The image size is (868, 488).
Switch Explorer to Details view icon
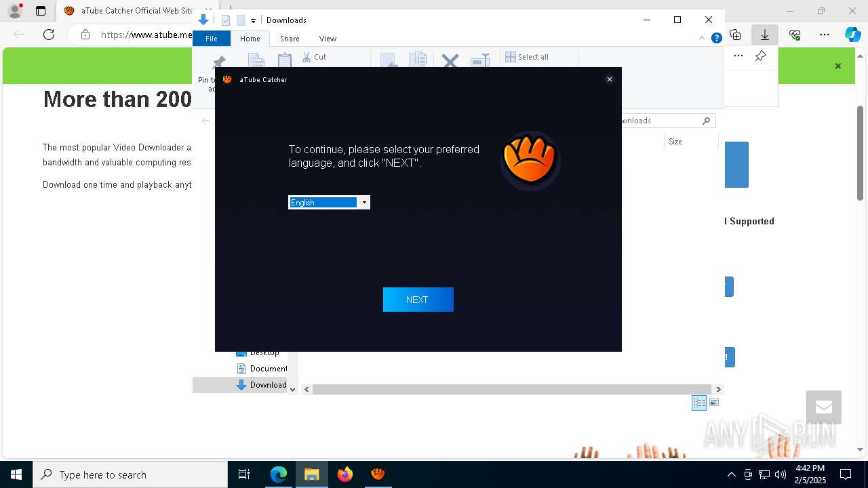[699, 403]
